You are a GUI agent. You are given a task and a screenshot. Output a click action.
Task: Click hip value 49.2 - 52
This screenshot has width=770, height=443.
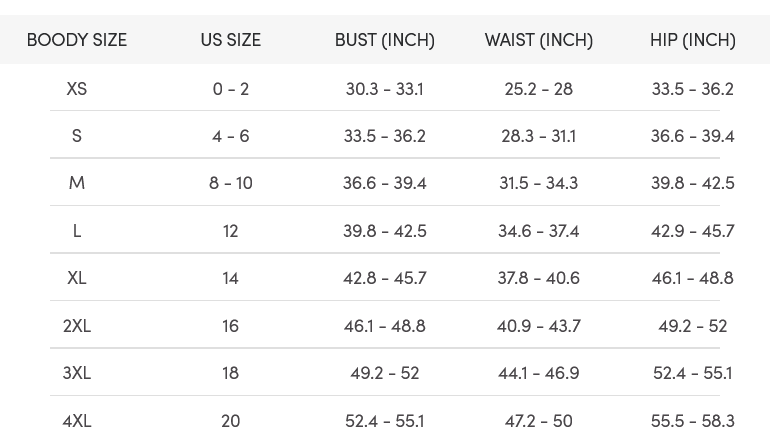coord(693,326)
